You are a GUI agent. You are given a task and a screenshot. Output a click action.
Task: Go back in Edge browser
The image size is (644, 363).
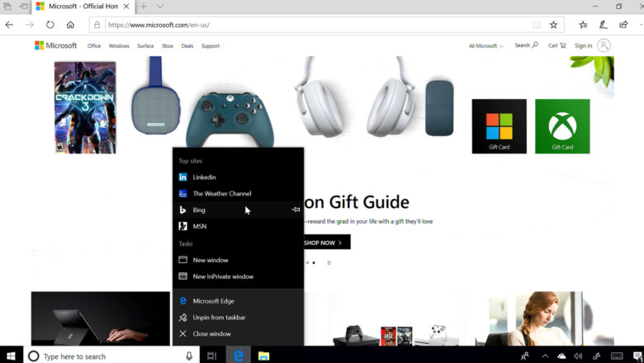pyautogui.click(x=9, y=25)
